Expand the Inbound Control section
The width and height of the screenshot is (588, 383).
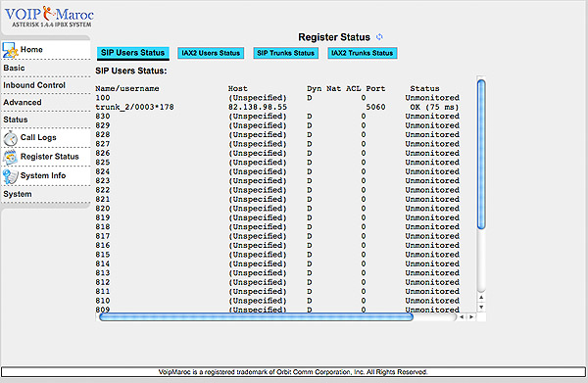(x=34, y=85)
